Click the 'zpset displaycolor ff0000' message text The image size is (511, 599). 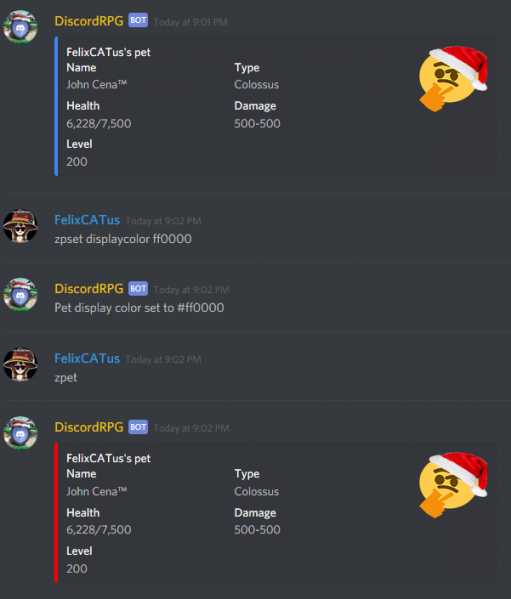123,239
